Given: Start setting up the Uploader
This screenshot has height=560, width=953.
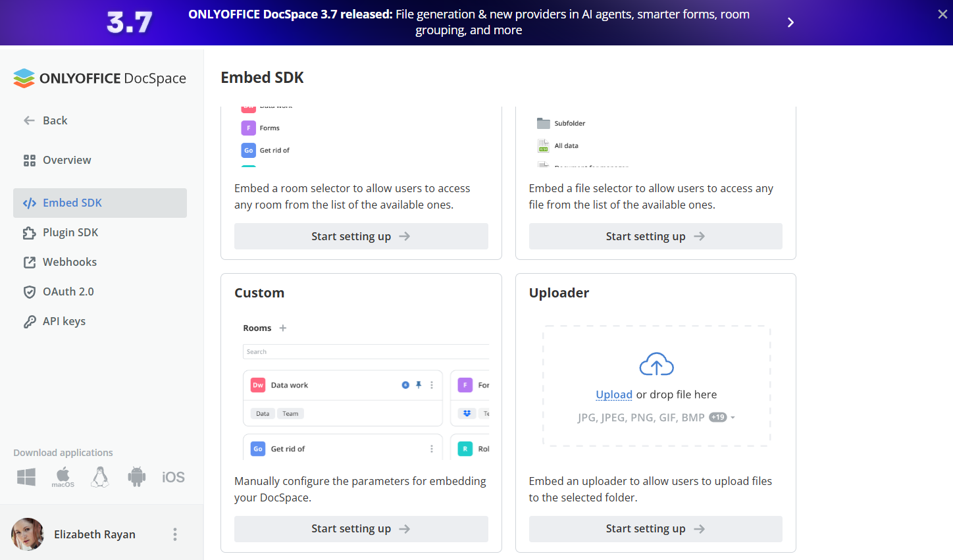Looking at the screenshot, I should coord(656,529).
